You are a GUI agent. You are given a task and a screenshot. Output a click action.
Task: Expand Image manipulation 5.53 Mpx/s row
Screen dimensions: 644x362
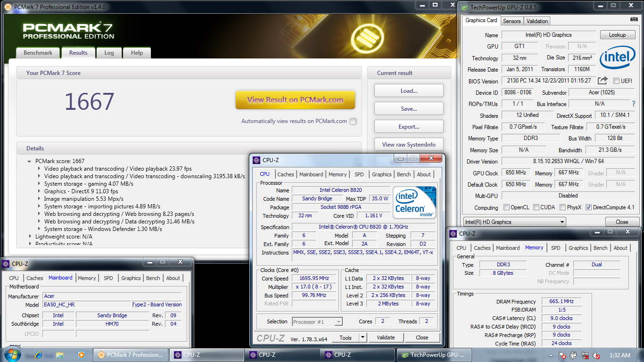coord(39,199)
